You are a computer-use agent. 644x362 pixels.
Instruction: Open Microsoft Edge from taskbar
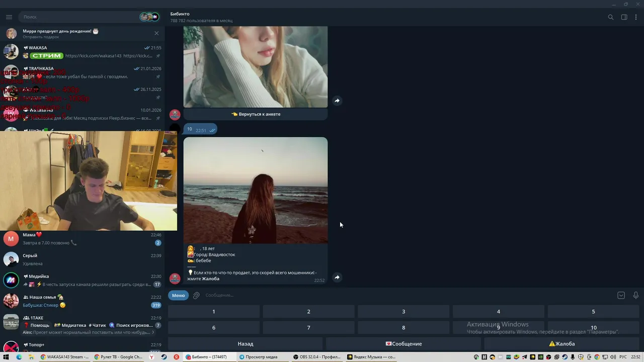(x=19, y=357)
